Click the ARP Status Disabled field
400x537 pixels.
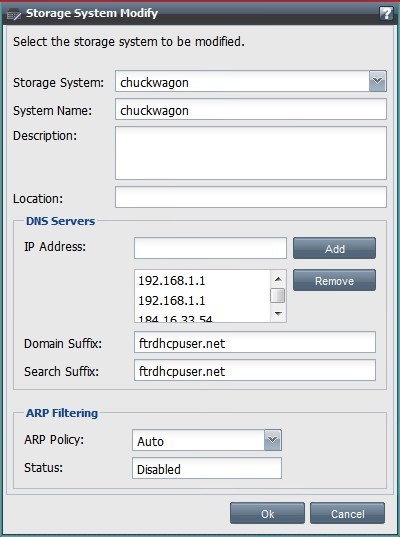click(x=207, y=468)
